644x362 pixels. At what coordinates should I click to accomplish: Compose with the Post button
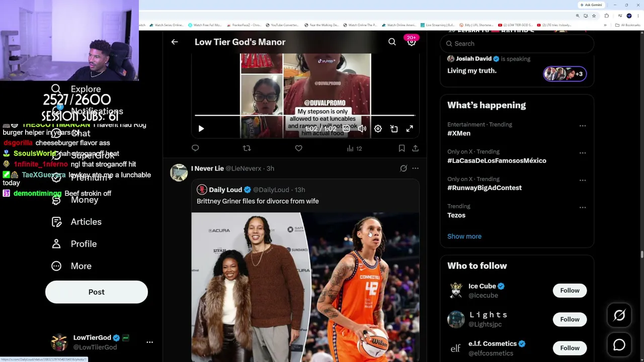click(x=97, y=292)
